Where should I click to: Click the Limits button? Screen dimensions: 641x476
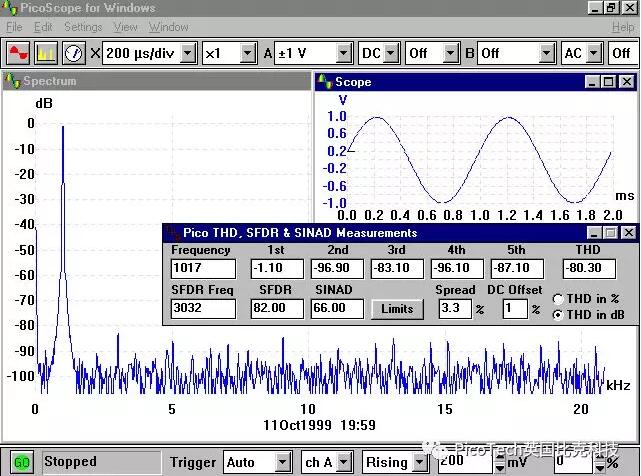pyautogui.click(x=397, y=309)
